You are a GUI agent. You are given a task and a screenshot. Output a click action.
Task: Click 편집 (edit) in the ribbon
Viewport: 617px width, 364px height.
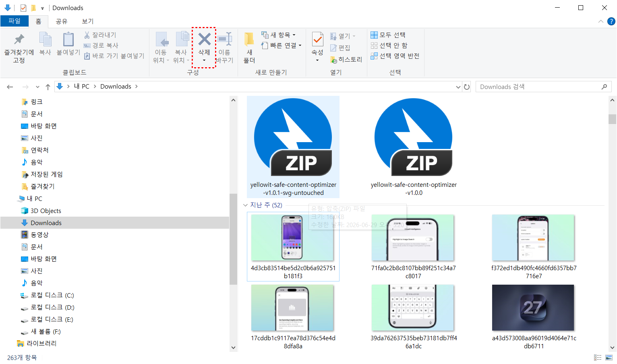click(340, 48)
